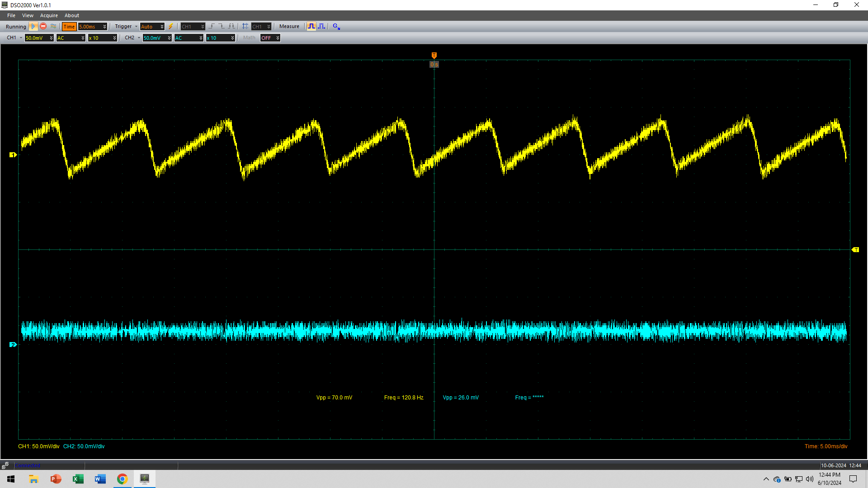Select rising edge trigger slope icon
This screenshot has height=488, width=868.
[x=212, y=27]
